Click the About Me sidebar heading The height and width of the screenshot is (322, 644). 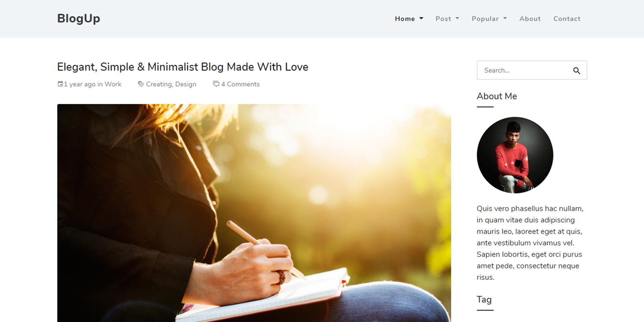coord(497,96)
